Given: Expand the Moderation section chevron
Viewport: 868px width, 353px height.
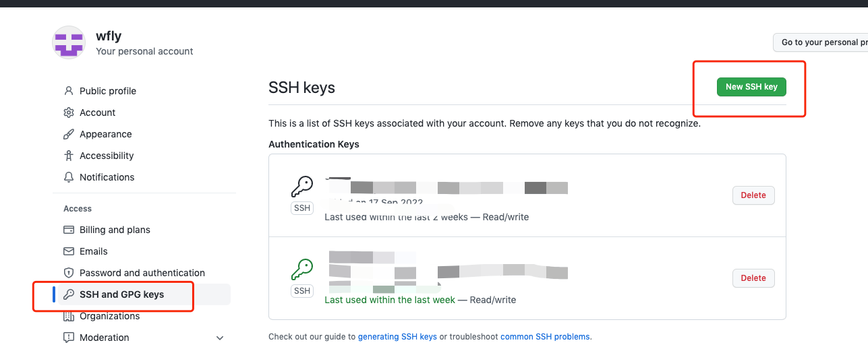Looking at the screenshot, I should [219, 338].
